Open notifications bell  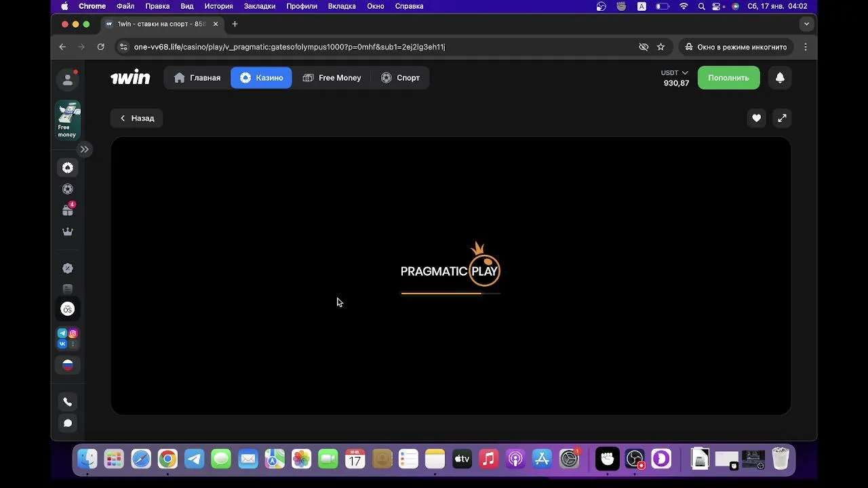780,78
